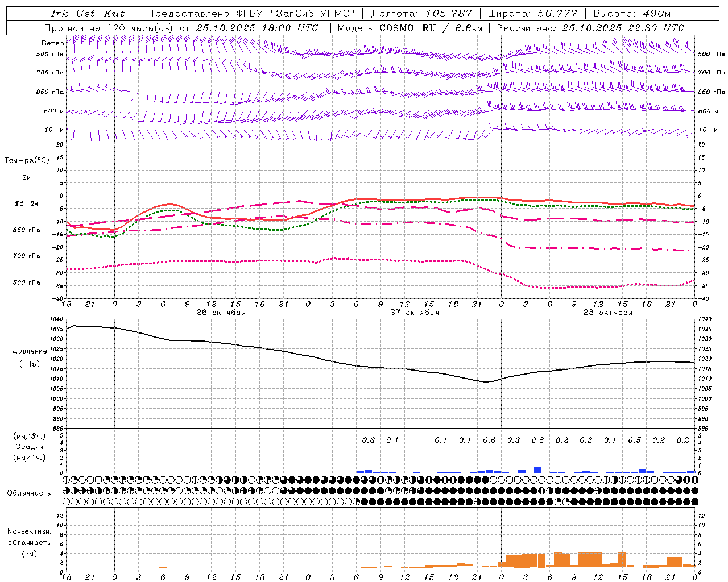The width and height of the screenshot is (728, 582).
Task: Click the 850 гПа temperature legend label
Action: click(x=27, y=230)
